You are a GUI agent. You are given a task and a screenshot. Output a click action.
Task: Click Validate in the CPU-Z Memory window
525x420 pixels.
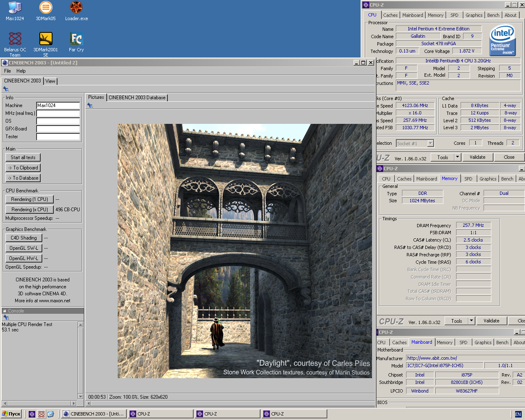click(491, 321)
